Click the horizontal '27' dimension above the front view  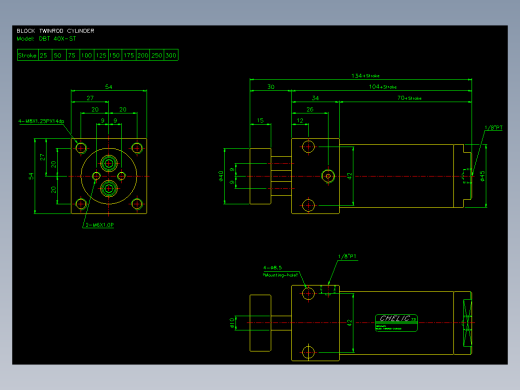(x=90, y=98)
